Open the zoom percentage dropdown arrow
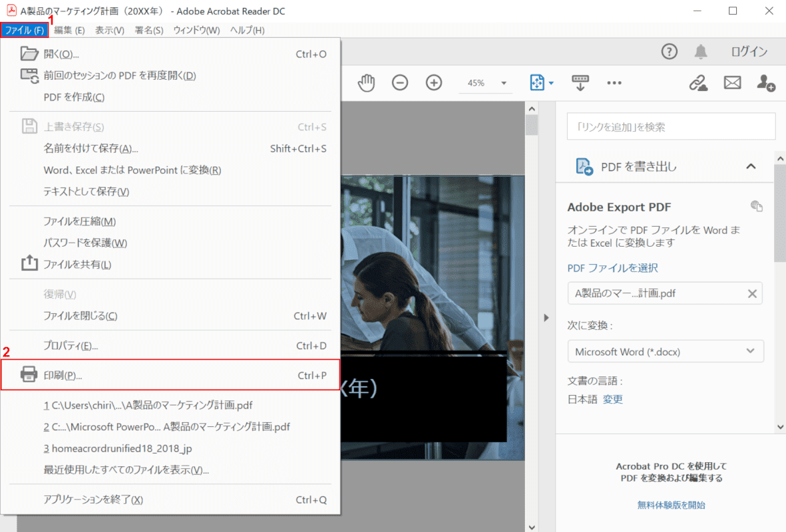The image size is (786, 532). point(504,83)
